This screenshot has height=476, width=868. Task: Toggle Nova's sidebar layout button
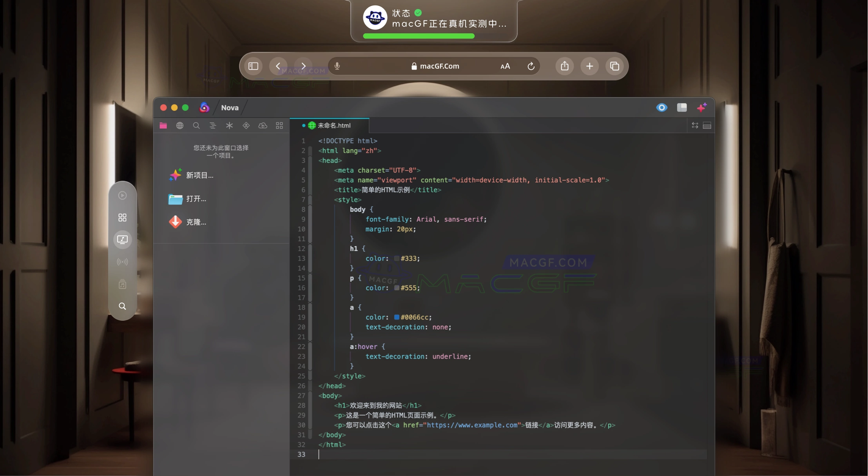click(x=682, y=107)
